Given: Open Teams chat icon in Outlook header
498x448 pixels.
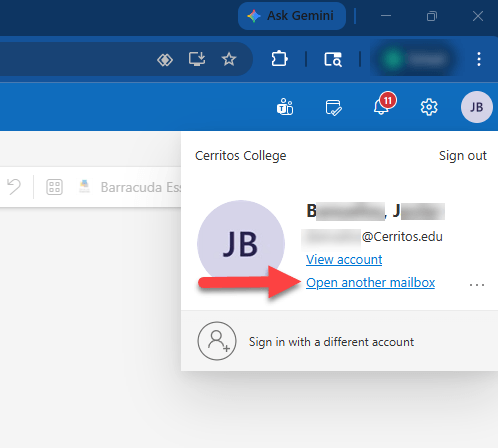Looking at the screenshot, I should (x=285, y=107).
